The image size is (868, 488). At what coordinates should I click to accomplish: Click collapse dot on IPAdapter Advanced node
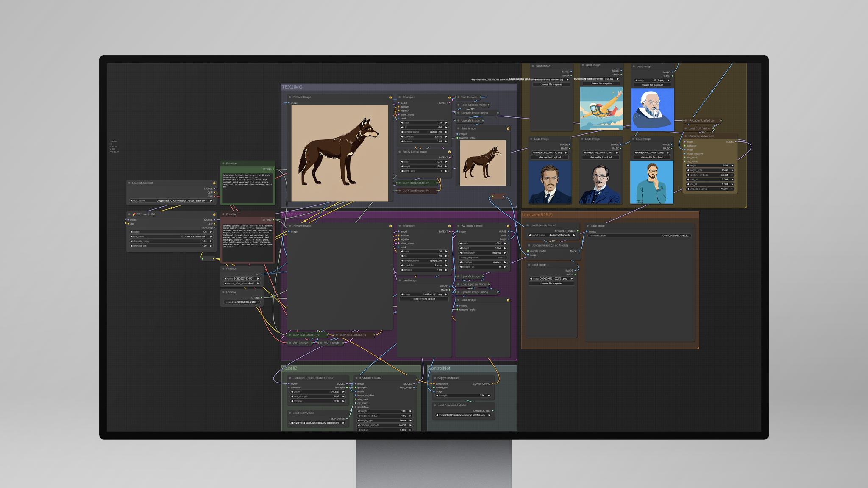click(x=686, y=136)
